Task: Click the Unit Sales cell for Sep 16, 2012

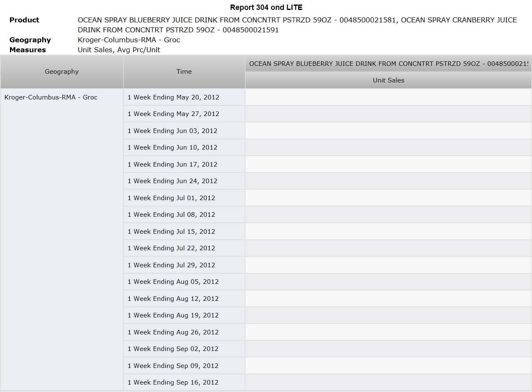Action: click(x=388, y=382)
